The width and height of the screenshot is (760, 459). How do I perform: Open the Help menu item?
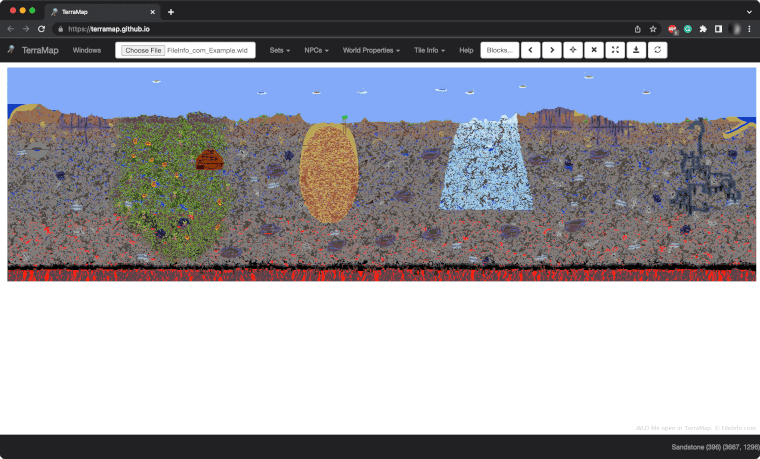pyautogui.click(x=466, y=50)
